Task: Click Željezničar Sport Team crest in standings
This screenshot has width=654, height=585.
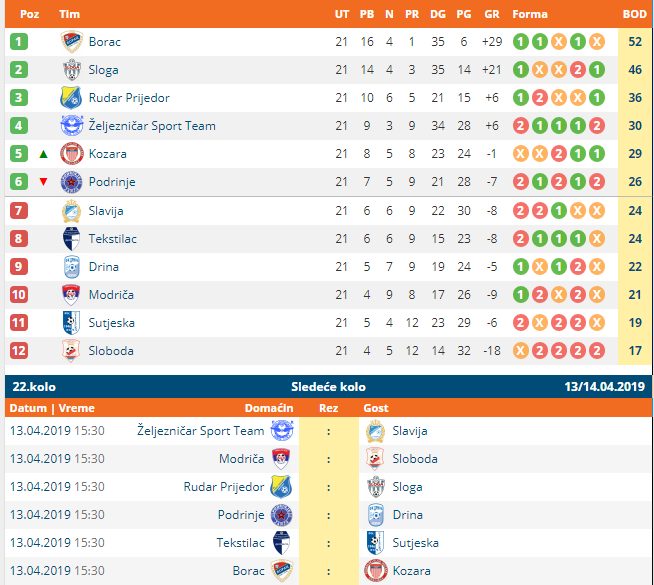Action: pos(71,126)
